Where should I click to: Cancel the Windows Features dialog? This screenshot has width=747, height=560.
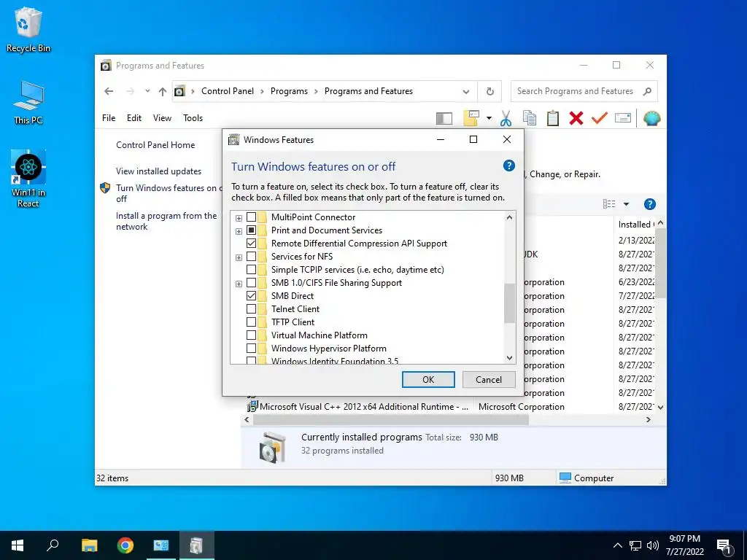click(x=489, y=379)
